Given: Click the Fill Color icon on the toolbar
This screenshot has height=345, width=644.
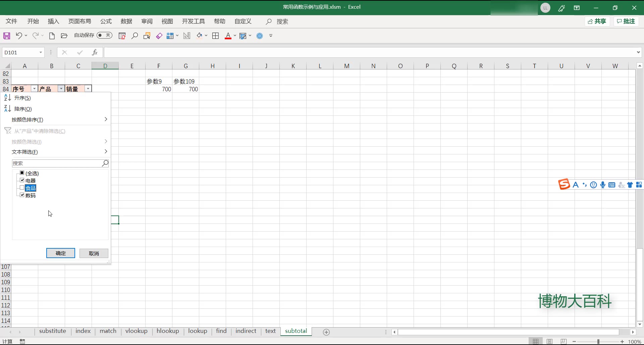Looking at the screenshot, I should (200, 36).
